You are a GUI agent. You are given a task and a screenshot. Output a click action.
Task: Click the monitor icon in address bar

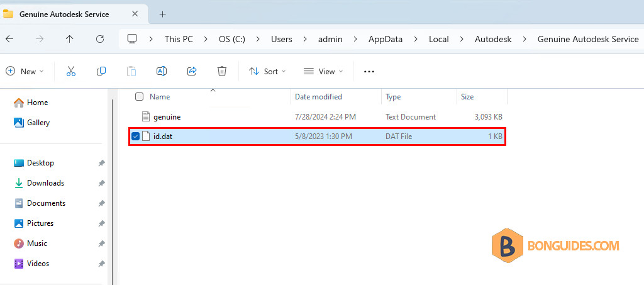[132, 38]
